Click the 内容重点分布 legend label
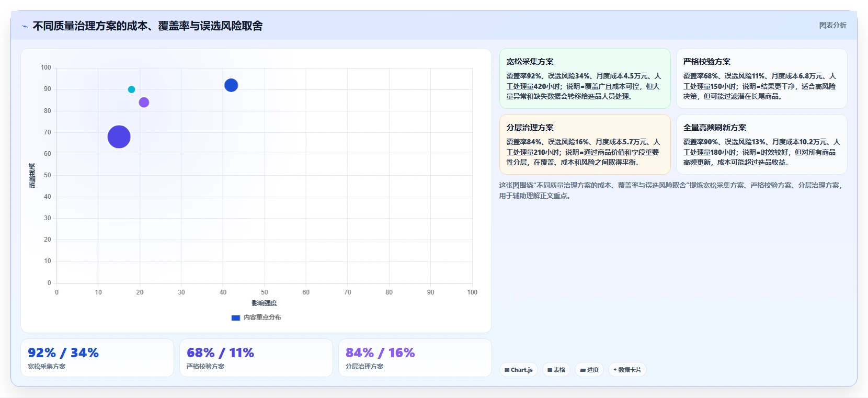868x398 pixels. (262, 317)
